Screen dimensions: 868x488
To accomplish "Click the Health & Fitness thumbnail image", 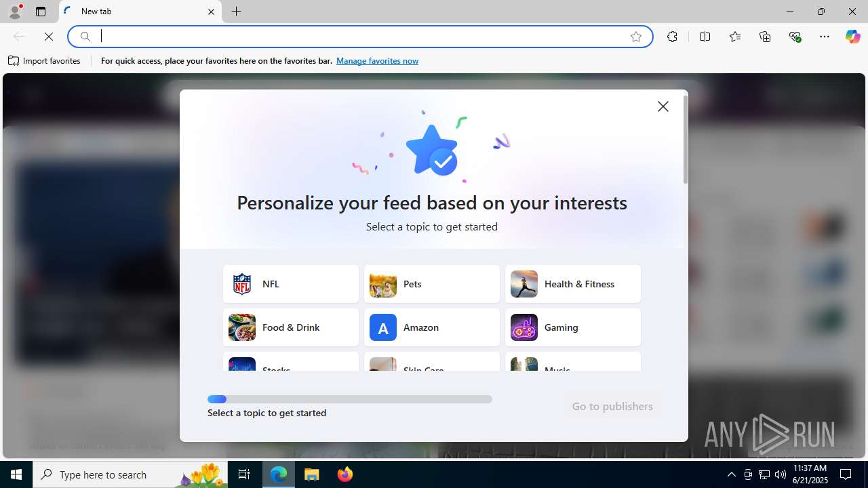I will [524, 284].
